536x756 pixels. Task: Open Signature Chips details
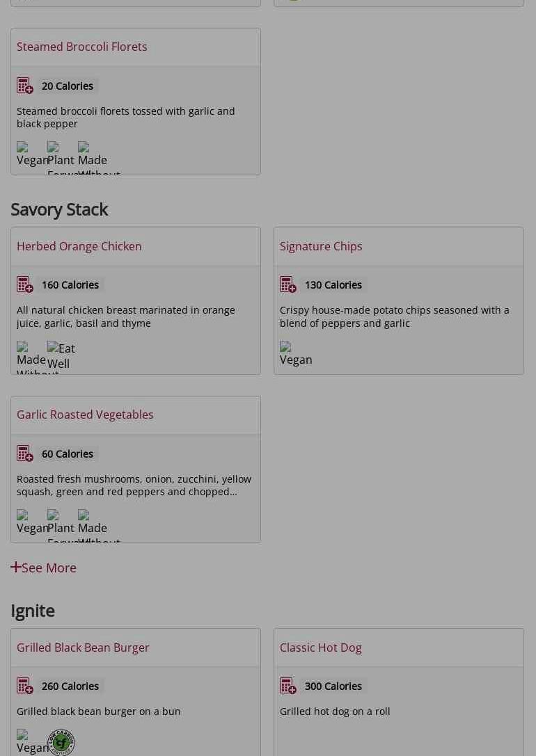pyautogui.click(x=321, y=246)
